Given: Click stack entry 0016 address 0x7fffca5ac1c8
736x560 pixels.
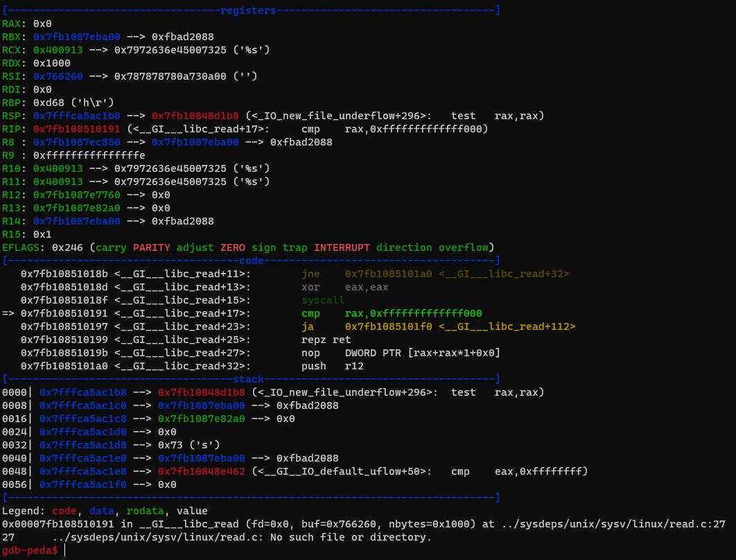Looking at the screenshot, I should (x=82, y=418).
